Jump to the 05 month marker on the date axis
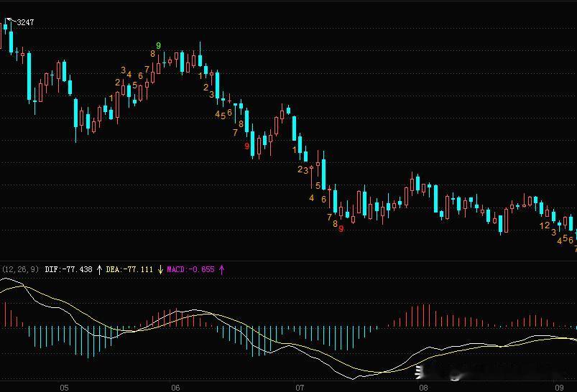This screenshot has width=577, height=392. [x=64, y=387]
